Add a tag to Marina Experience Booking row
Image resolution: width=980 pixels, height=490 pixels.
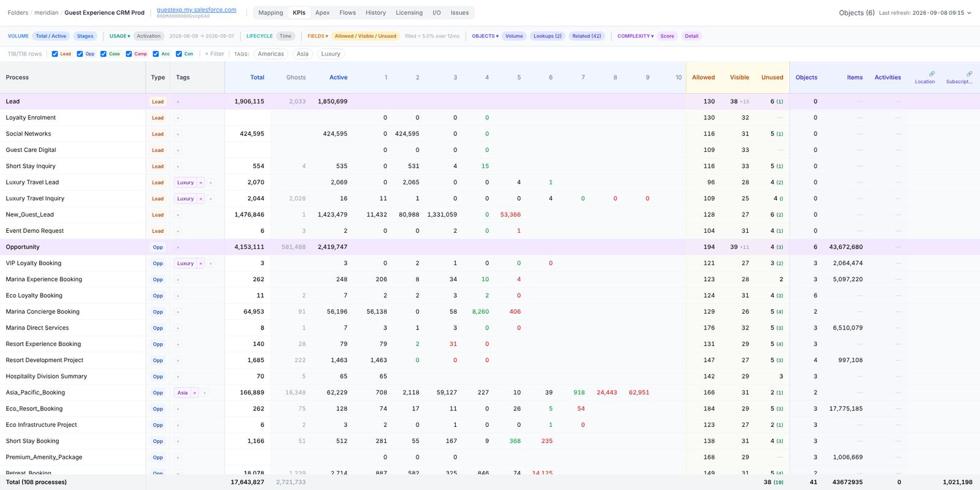(x=178, y=279)
